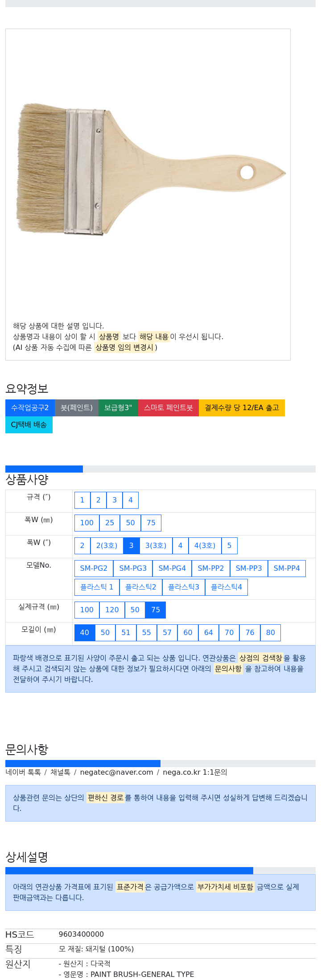Click the paint brush product image
Screen dimensions: 321x980
[151, 170]
